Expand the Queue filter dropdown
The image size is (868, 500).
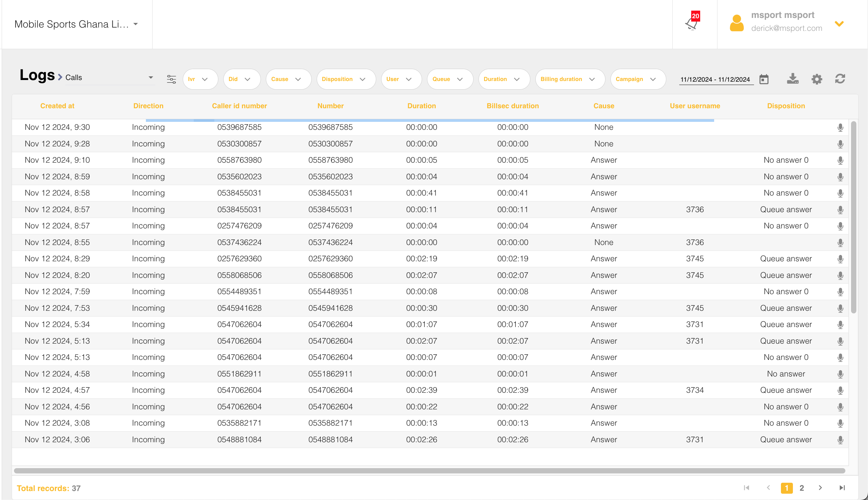tap(450, 79)
